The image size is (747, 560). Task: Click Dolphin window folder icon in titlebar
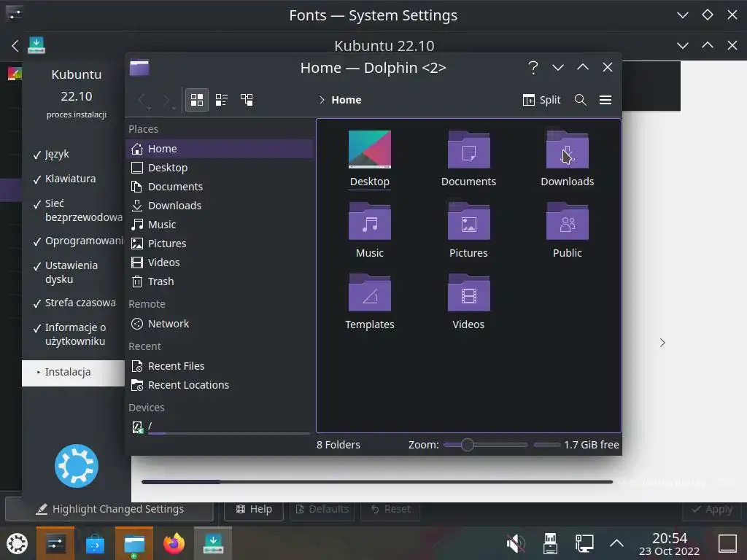139,68
